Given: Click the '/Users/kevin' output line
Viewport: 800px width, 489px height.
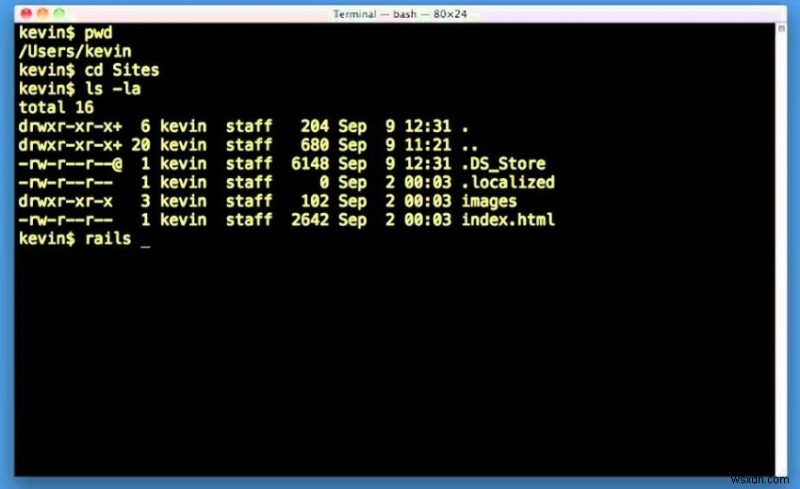Looking at the screenshot, I should [x=75, y=52].
